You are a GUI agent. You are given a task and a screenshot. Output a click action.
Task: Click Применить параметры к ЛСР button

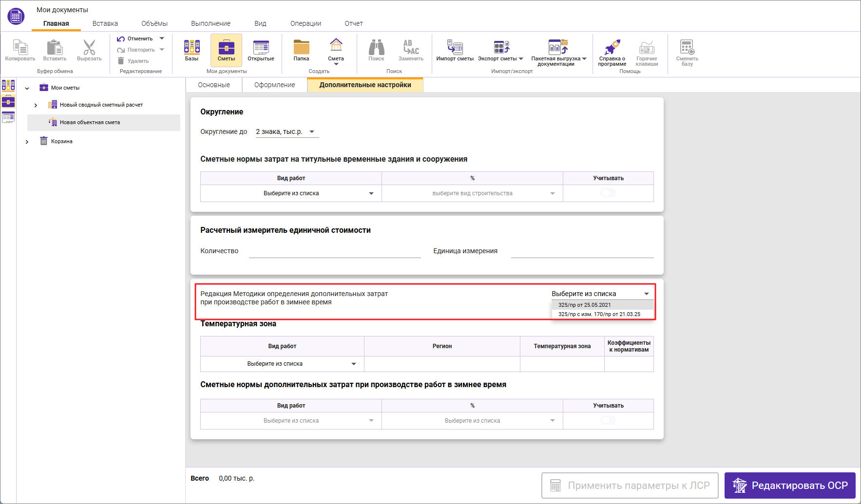pos(630,485)
